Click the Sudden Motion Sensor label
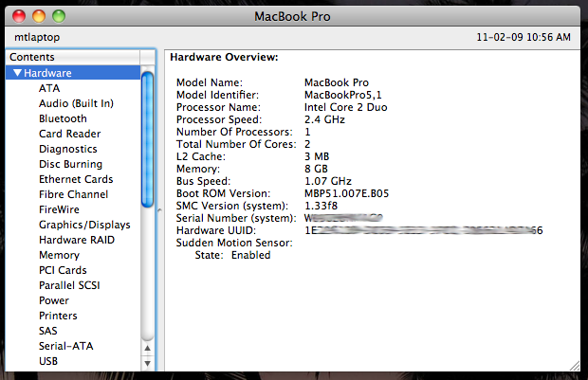This screenshot has height=380, width=588. pyautogui.click(x=234, y=243)
